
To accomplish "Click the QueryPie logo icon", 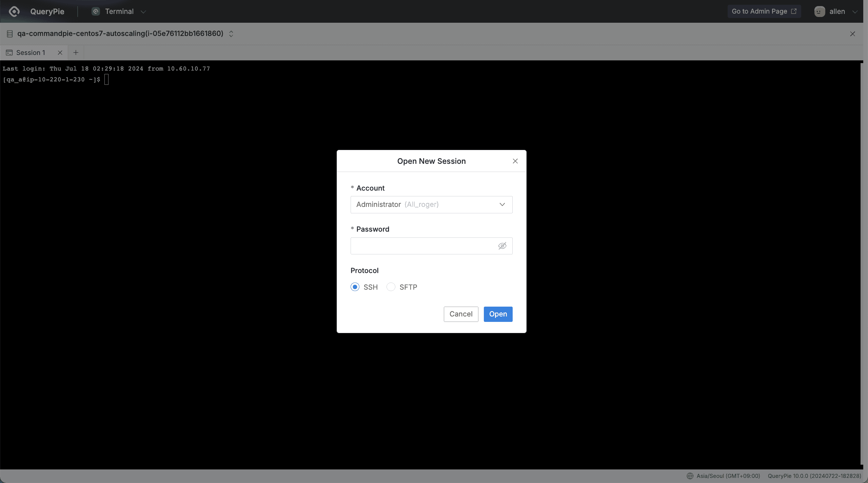I will tap(14, 12).
